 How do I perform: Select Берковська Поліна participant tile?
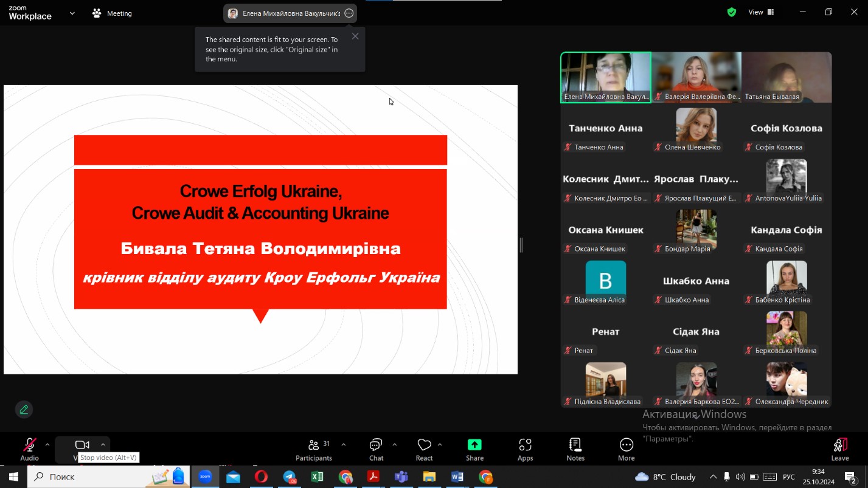786,332
